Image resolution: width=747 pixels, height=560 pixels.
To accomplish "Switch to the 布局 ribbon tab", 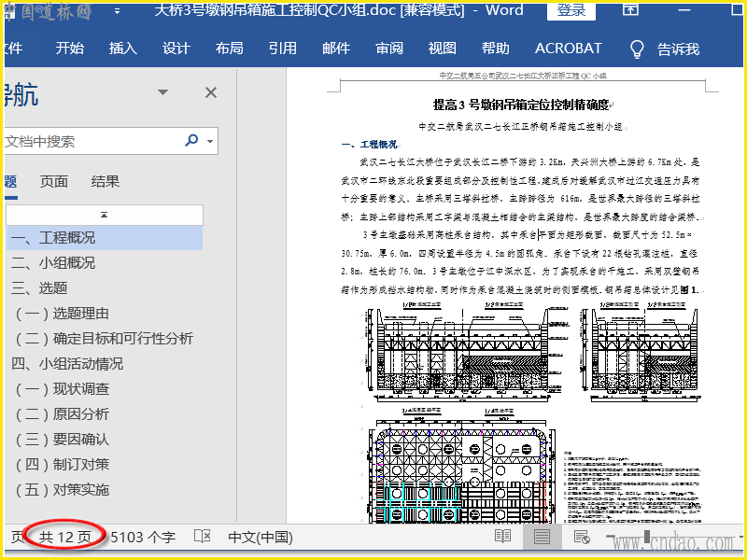I will [229, 49].
